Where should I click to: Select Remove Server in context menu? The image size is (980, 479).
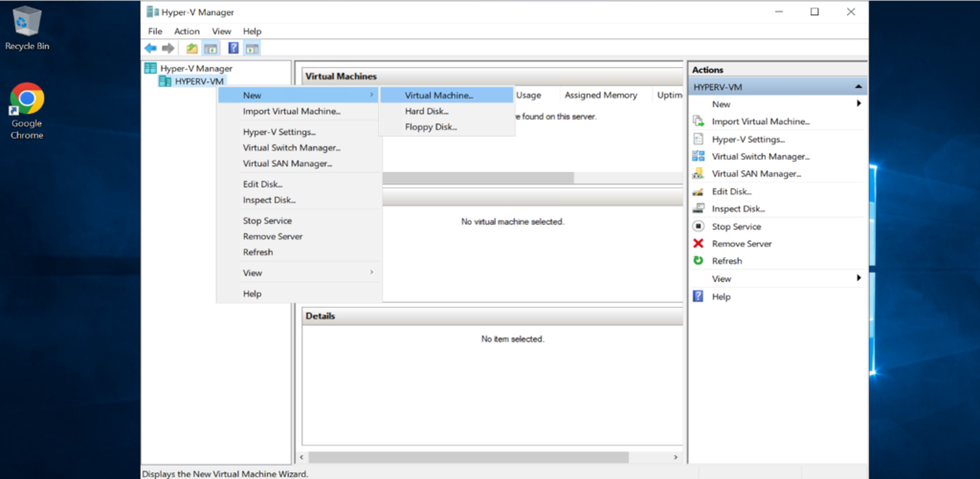coord(299,236)
